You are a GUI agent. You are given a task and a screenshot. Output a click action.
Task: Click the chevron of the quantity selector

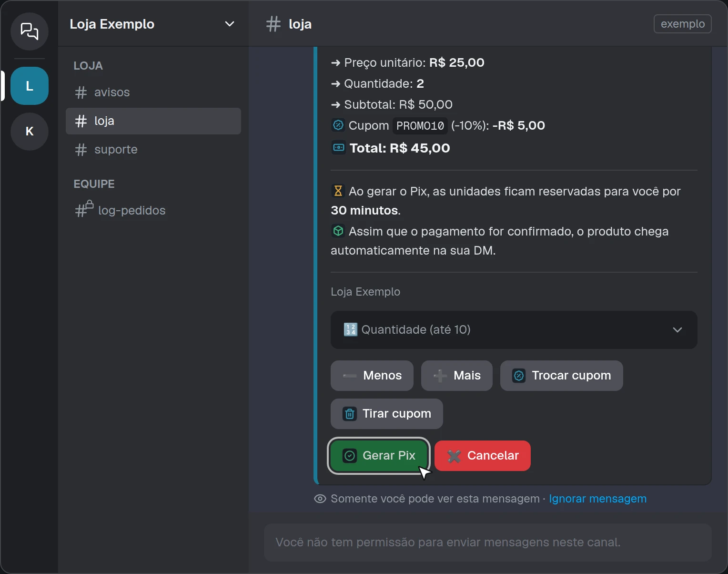[x=677, y=330]
